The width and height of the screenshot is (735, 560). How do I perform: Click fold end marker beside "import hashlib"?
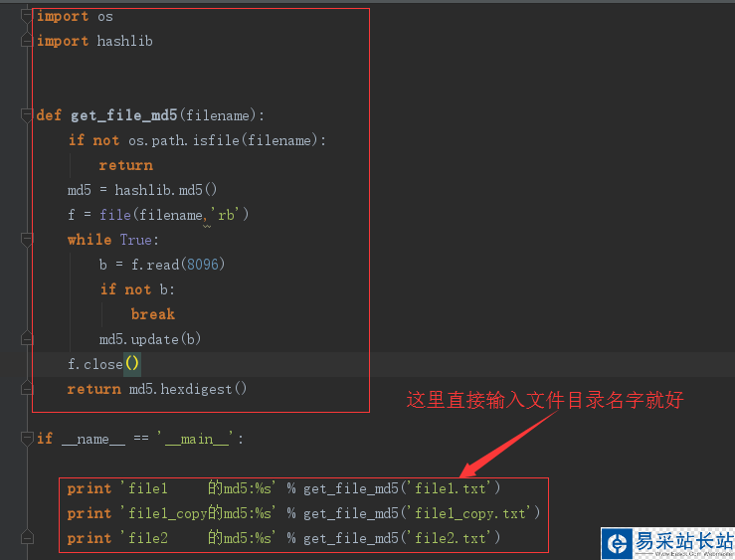tap(27, 41)
